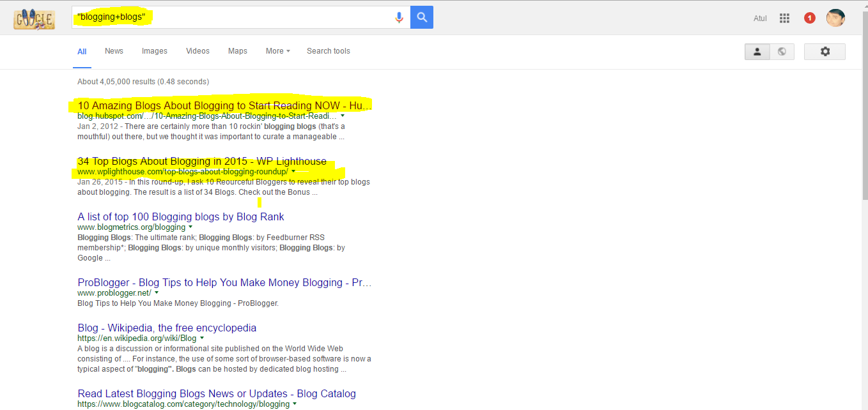Open the Google apps grid
The height and width of the screenshot is (410, 868).
(784, 19)
